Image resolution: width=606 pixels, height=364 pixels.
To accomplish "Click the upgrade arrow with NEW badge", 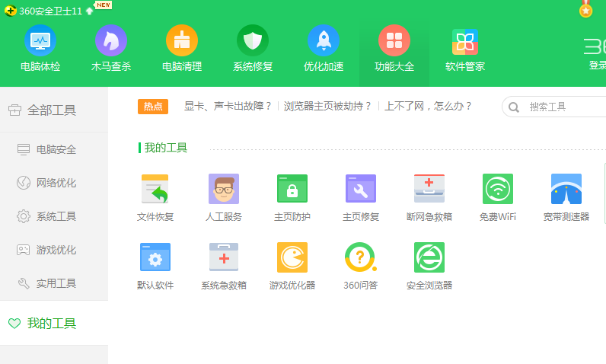I will pyautogui.click(x=89, y=11).
